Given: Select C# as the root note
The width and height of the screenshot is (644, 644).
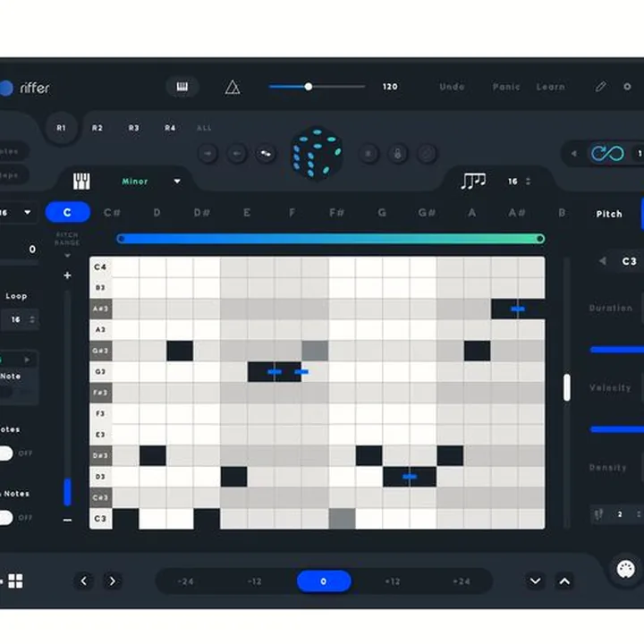Looking at the screenshot, I should [112, 213].
